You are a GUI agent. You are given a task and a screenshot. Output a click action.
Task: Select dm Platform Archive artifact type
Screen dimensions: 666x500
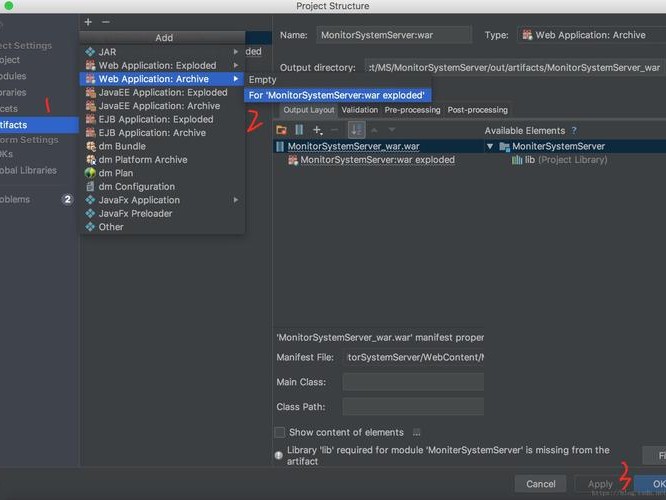coord(162,160)
